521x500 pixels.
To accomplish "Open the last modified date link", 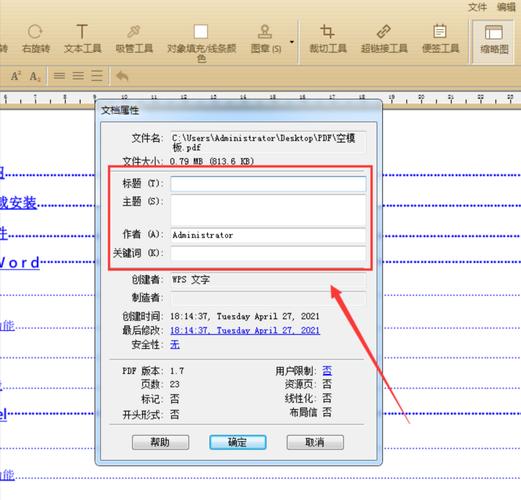I will pos(245,330).
